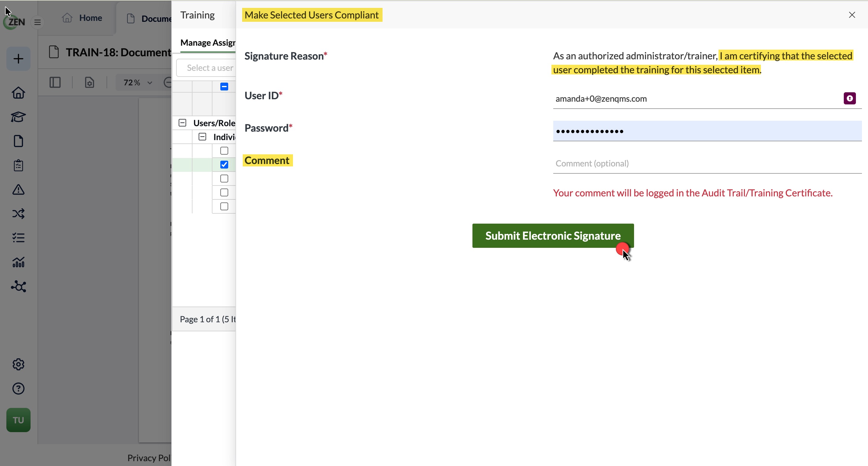Open the 72% zoom level dropdown
The height and width of the screenshot is (466, 868).
tap(138, 83)
